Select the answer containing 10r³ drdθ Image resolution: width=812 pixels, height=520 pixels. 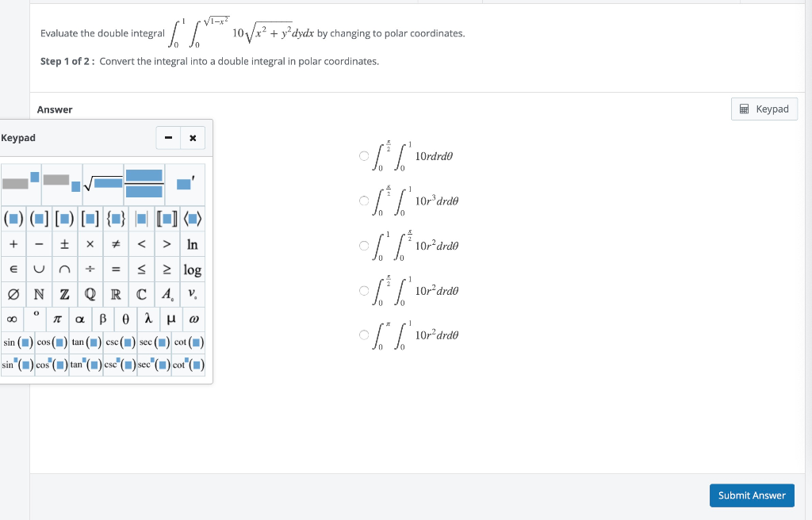(364, 201)
